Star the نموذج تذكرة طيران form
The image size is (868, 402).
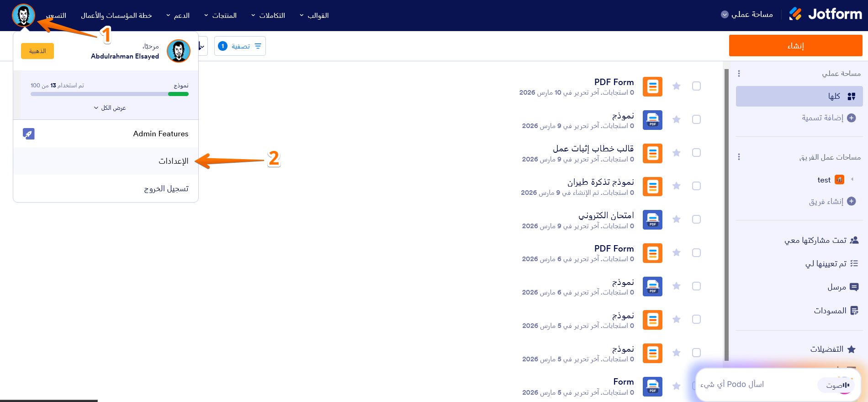click(x=677, y=186)
